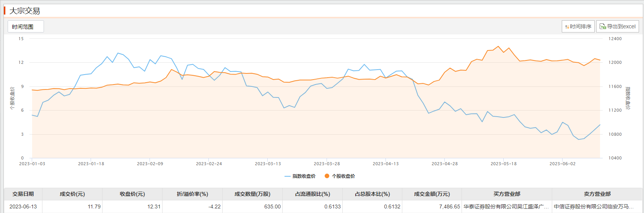644x213 pixels.
Task: Click the 成交价(元) column header
Action: (72, 194)
